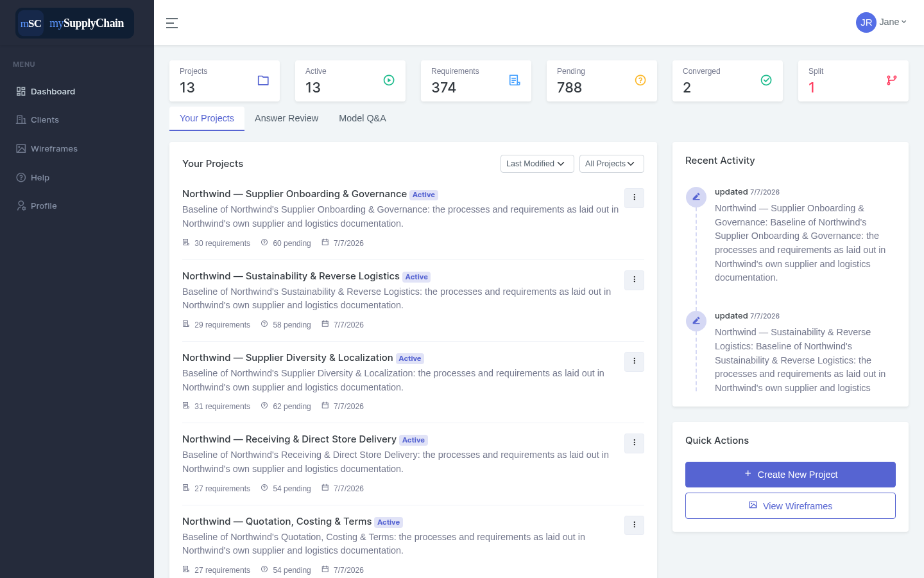Click the Pending question-mark icon
The height and width of the screenshot is (578, 924).
coord(640,80)
